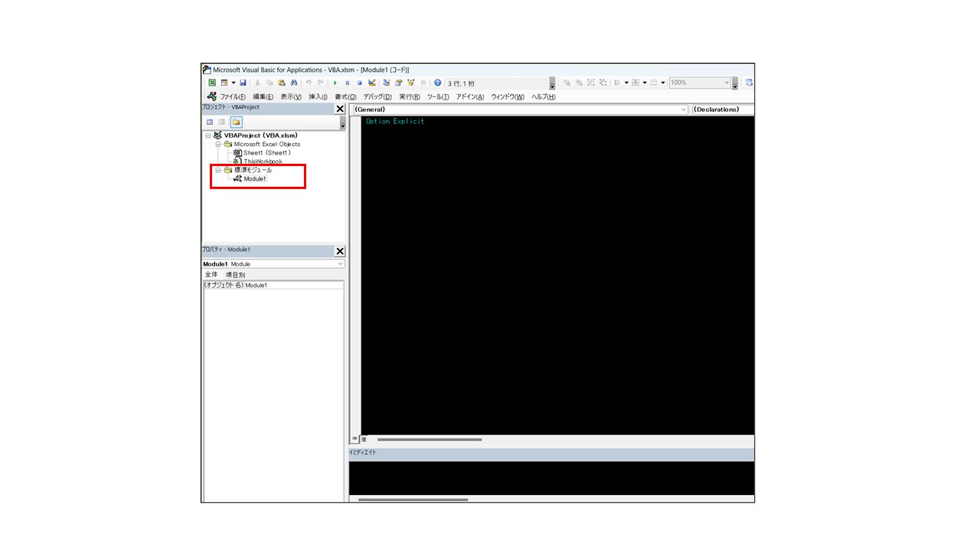The width and height of the screenshot is (980, 551).
Task: Click the Center in form icon
Action: click(635, 83)
